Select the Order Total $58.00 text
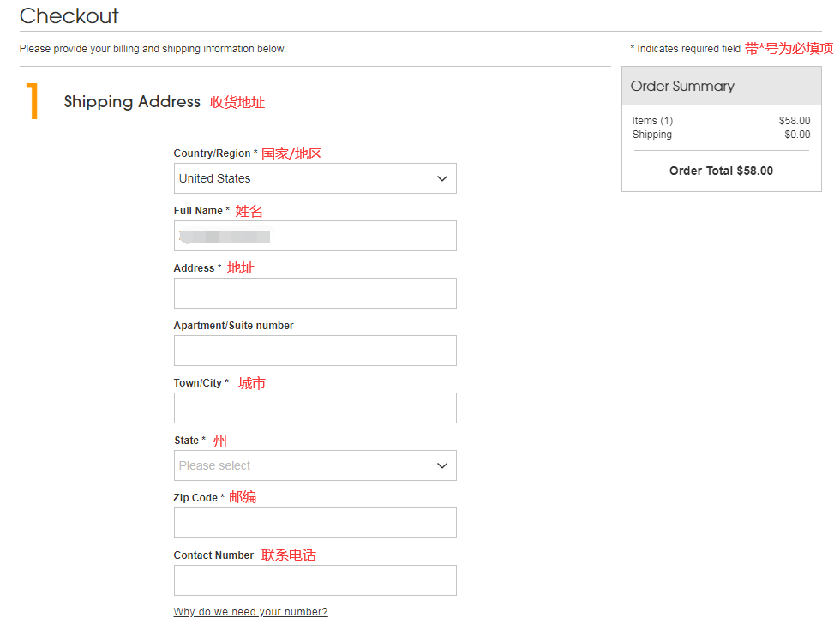Screen dimensions: 840x630 (x=721, y=171)
